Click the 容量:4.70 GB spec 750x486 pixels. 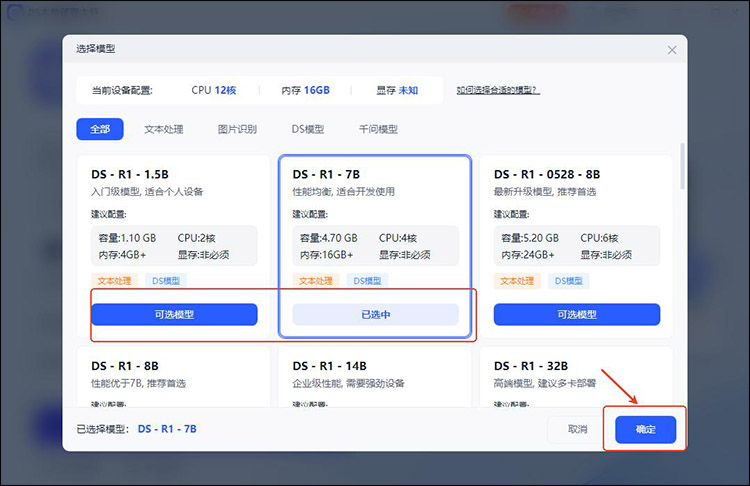click(x=329, y=238)
